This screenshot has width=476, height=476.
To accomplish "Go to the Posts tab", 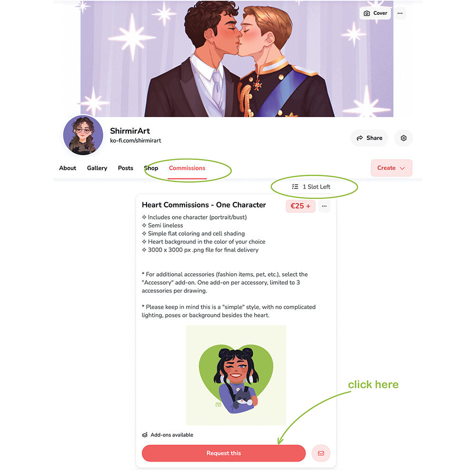I will click(x=125, y=168).
